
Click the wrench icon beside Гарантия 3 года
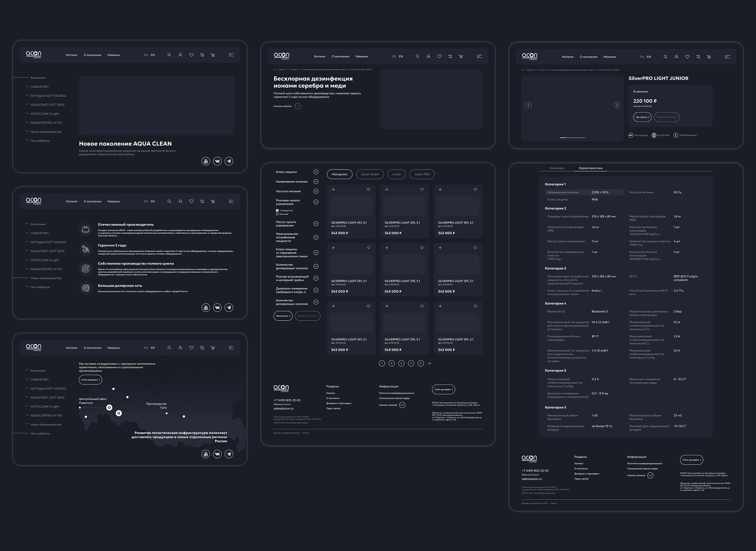[x=85, y=249]
